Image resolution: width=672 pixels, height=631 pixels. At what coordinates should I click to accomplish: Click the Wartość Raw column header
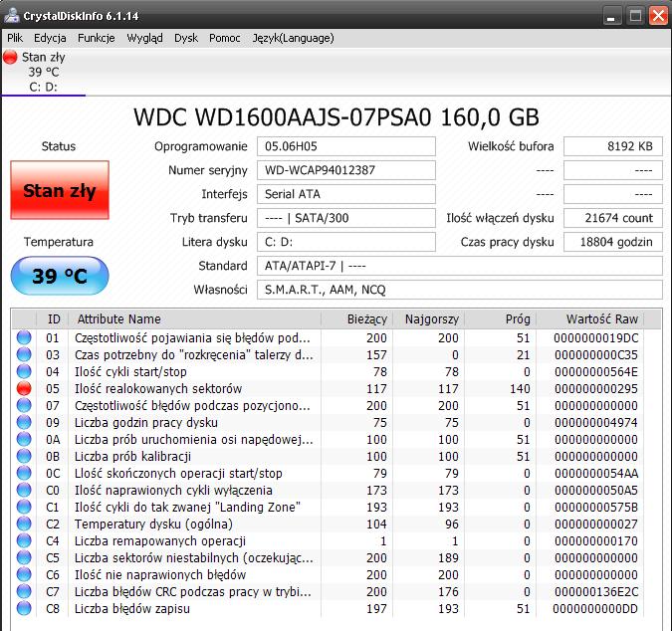(x=590, y=319)
